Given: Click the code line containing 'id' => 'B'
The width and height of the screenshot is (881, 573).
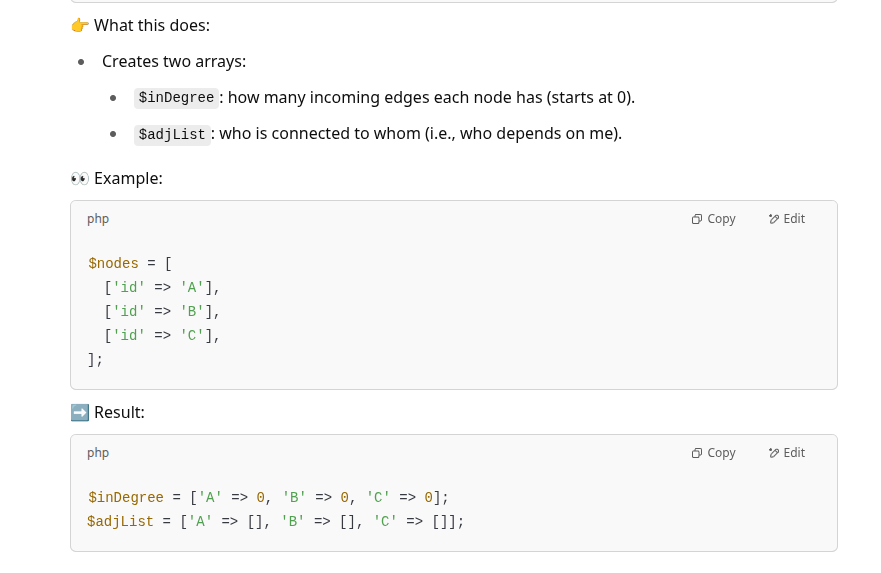Looking at the screenshot, I should pyautogui.click(x=162, y=312).
